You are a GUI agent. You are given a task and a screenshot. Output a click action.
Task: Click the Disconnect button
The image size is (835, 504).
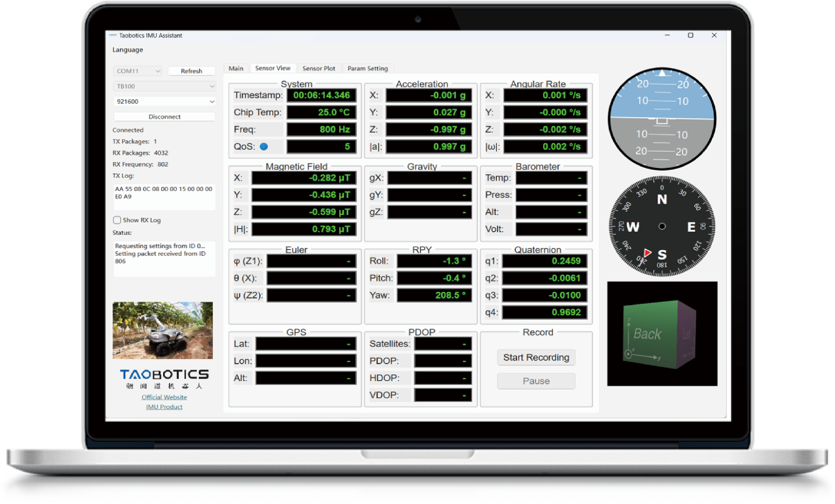click(x=164, y=117)
